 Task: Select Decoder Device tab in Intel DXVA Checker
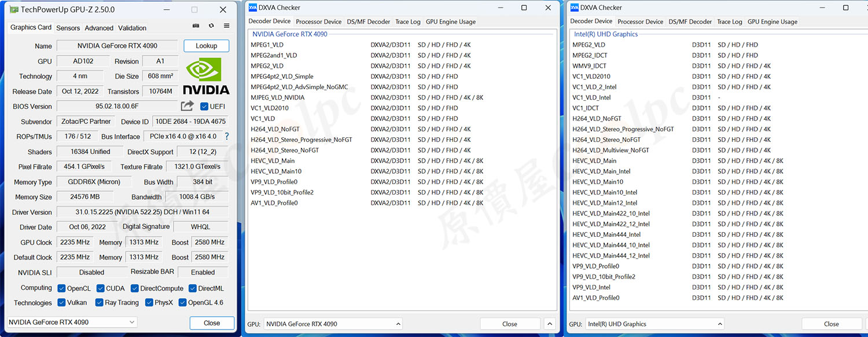pyautogui.click(x=591, y=21)
